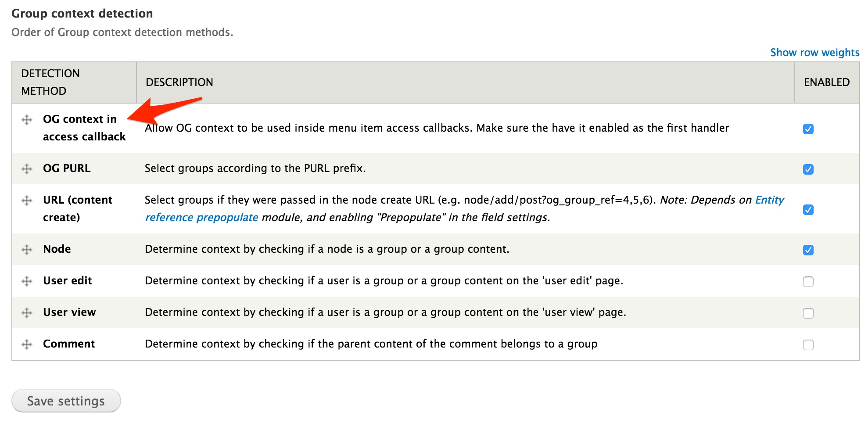Uncheck the Node enabled checkbox
This screenshot has height=423, width=868.
point(808,250)
